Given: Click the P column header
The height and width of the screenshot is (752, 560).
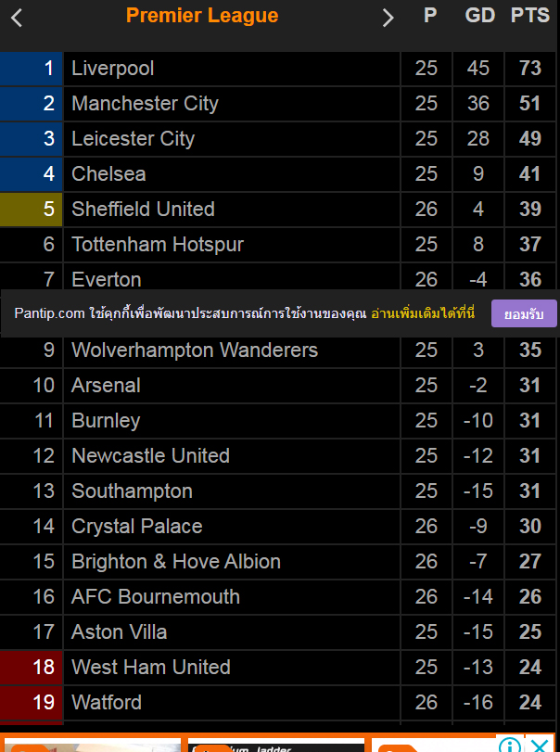Looking at the screenshot, I should (x=429, y=17).
